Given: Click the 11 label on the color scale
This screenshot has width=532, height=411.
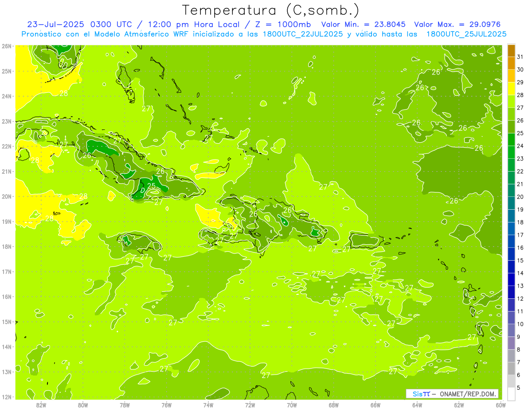Looking at the screenshot, I should [x=520, y=311].
